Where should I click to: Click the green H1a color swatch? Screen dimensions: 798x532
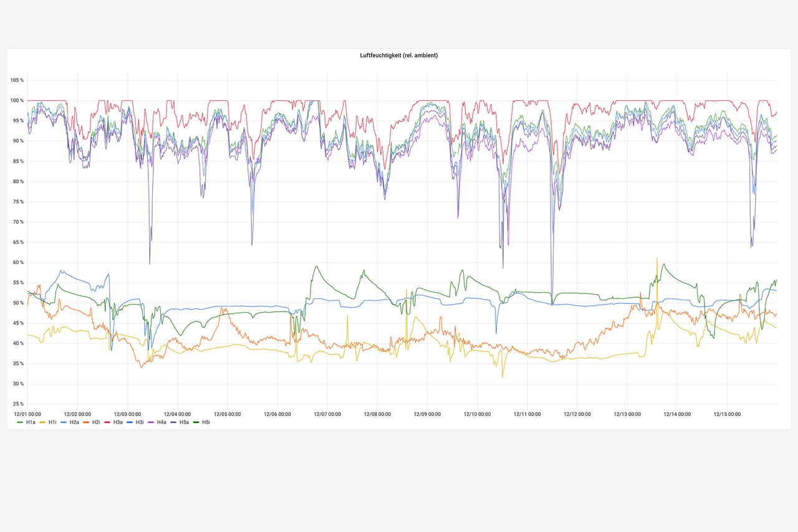point(20,422)
